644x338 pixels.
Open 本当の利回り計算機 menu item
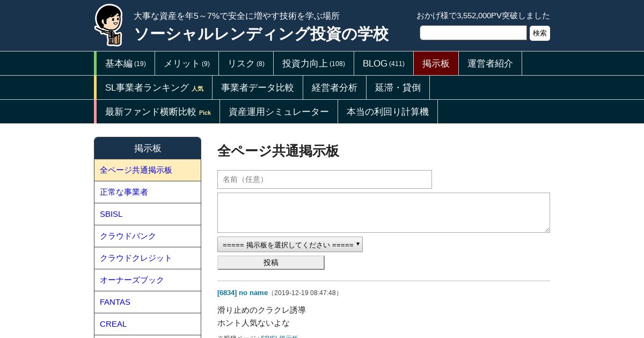pos(388,112)
